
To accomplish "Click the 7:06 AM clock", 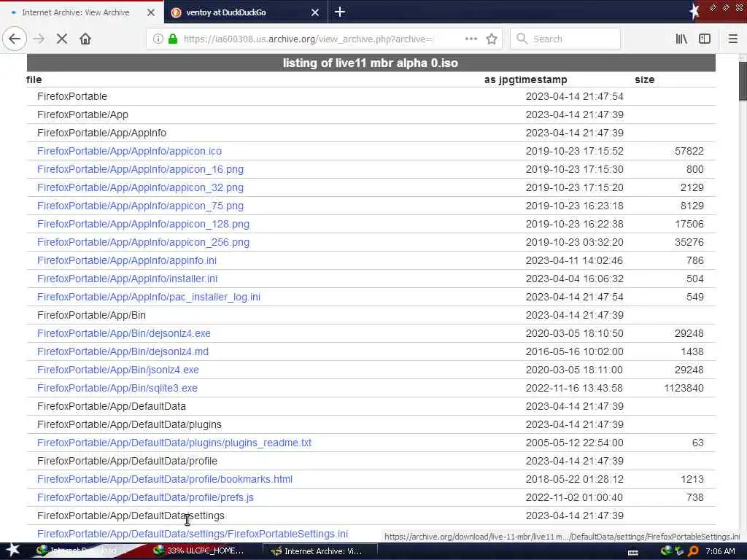I will pos(720,551).
